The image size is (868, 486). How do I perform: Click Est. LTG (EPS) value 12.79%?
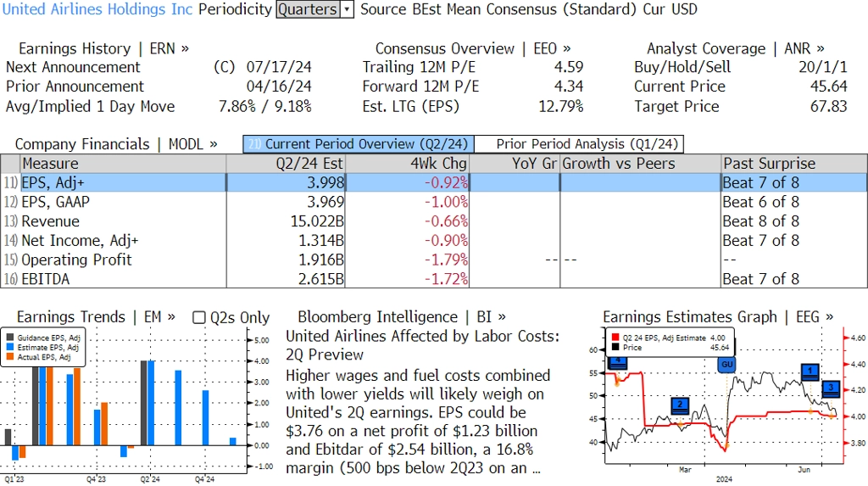coord(561,106)
